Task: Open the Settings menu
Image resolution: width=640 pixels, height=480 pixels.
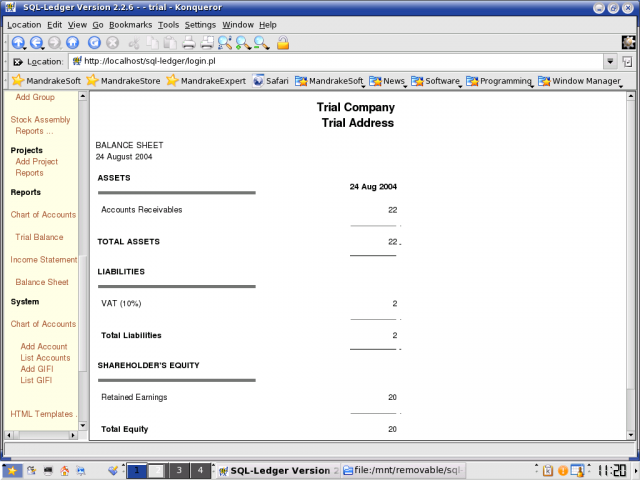Action: [x=200, y=25]
